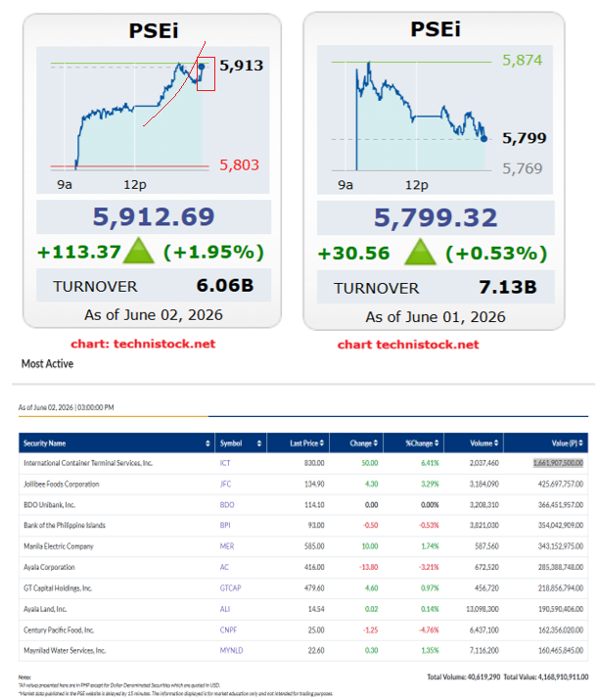
Task: Select index value 5,912.69
Action: (154, 217)
